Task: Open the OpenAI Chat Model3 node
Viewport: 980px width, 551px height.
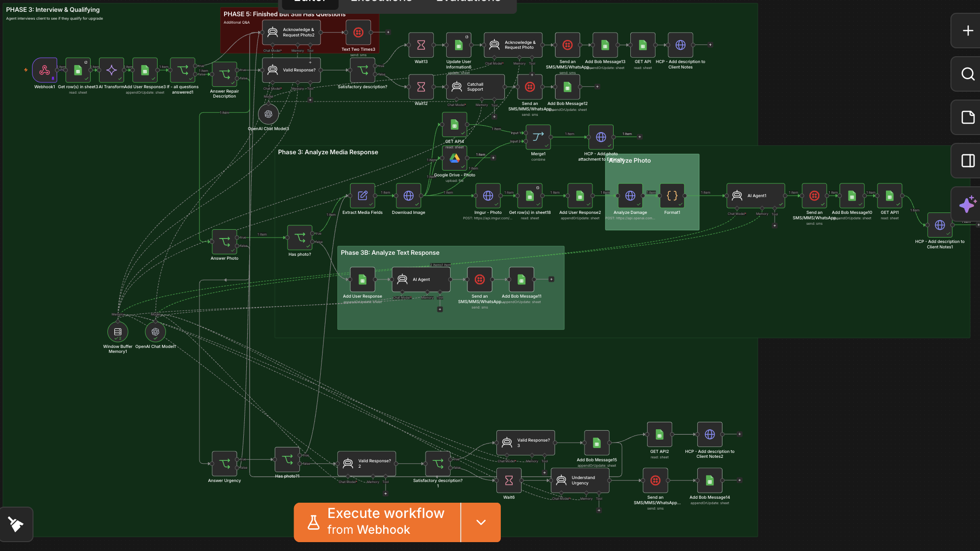Action: pos(268,114)
